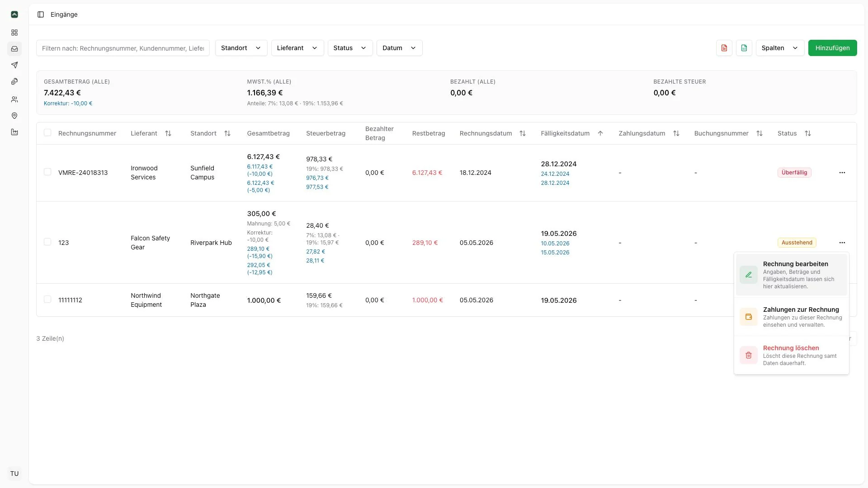The image size is (868, 488).
Task: Choose Zahlungen zur Rechnung menu entry
Action: pyautogui.click(x=792, y=317)
